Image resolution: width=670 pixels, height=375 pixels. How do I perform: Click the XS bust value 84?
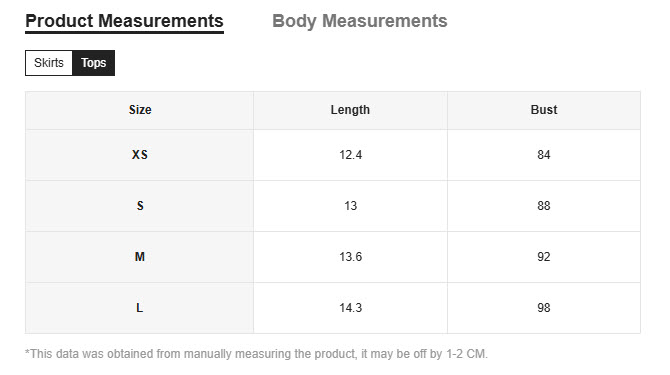(x=544, y=155)
